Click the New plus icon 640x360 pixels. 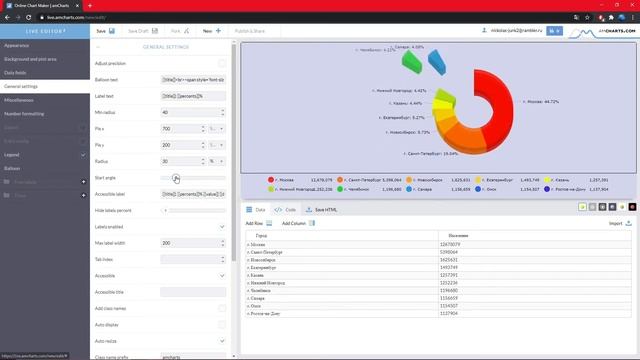[218, 31]
